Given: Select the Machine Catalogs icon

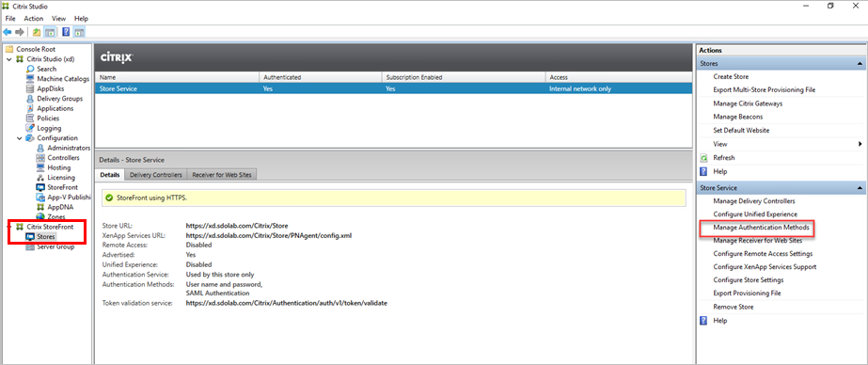Looking at the screenshot, I should pos(31,79).
